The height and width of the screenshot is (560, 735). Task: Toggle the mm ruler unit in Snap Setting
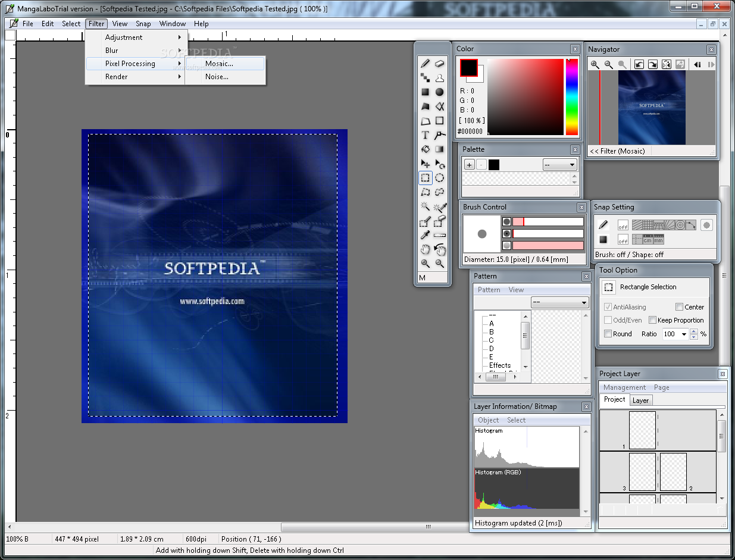[x=658, y=239]
